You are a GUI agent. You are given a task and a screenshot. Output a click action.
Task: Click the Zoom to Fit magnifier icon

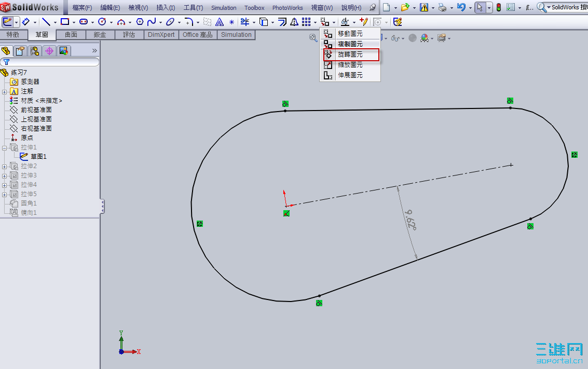tap(313, 38)
